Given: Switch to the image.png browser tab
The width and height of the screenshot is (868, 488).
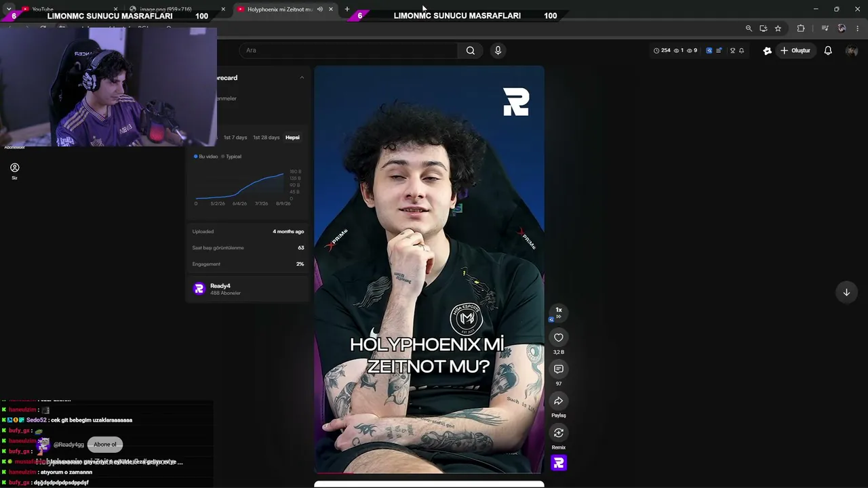Looking at the screenshot, I should 178,9.
